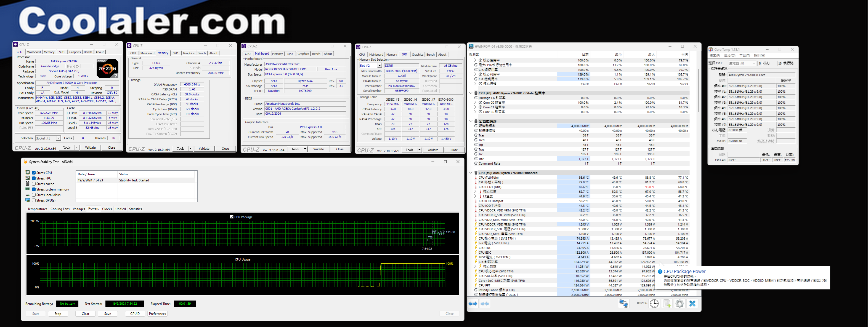Click the HWiNFO vertical scrollbar
Viewport: 868px width, 327px height.
click(x=699, y=91)
